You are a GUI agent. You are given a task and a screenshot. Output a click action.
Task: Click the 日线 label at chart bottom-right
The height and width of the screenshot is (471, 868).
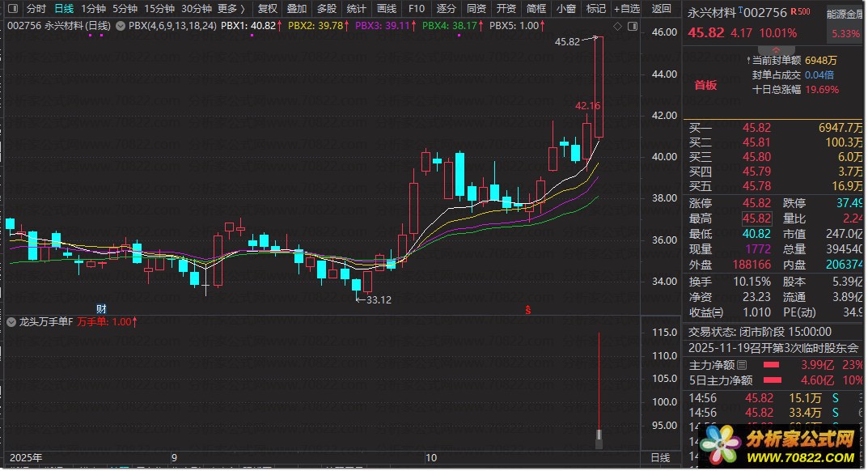[660, 458]
